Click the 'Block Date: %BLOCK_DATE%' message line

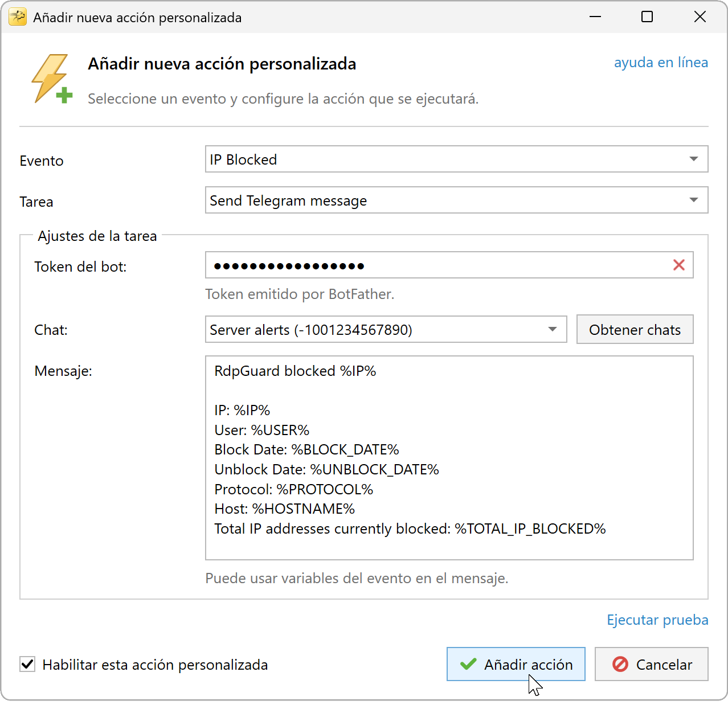pyautogui.click(x=306, y=449)
